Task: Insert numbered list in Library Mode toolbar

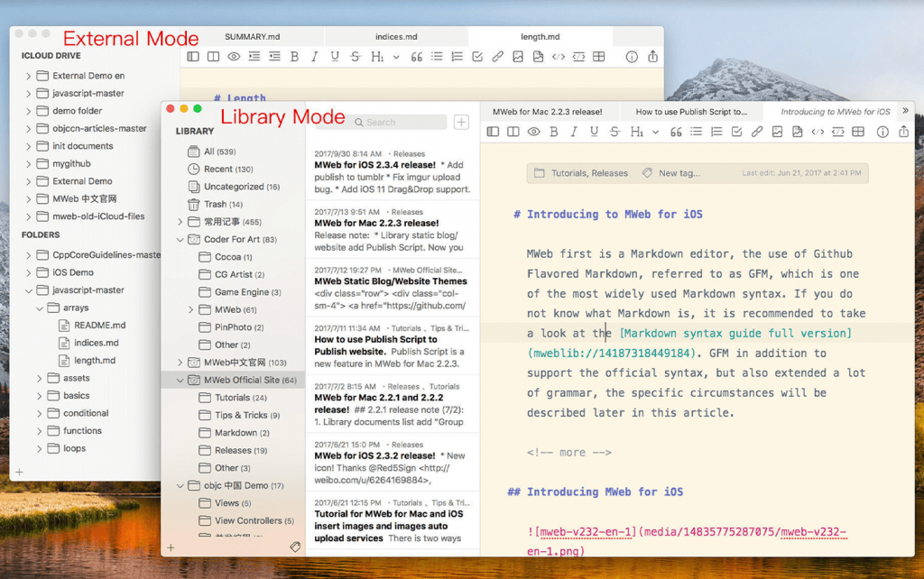Action: pyautogui.click(x=716, y=132)
